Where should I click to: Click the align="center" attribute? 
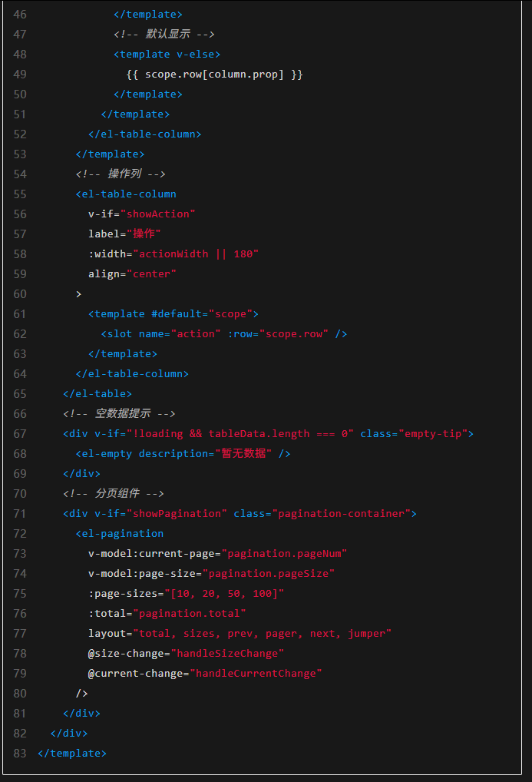(132, 274)
